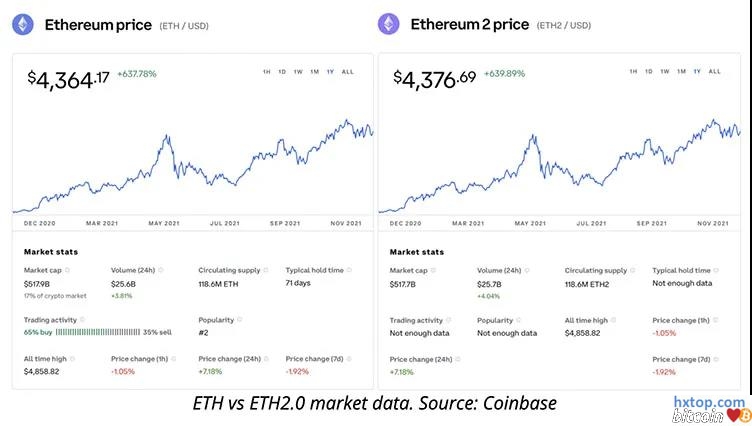The width and height of the screenshot is (752, 426).
Task: Click the info icon next to ETH Trading activity
Action: [x=80, y=320]
